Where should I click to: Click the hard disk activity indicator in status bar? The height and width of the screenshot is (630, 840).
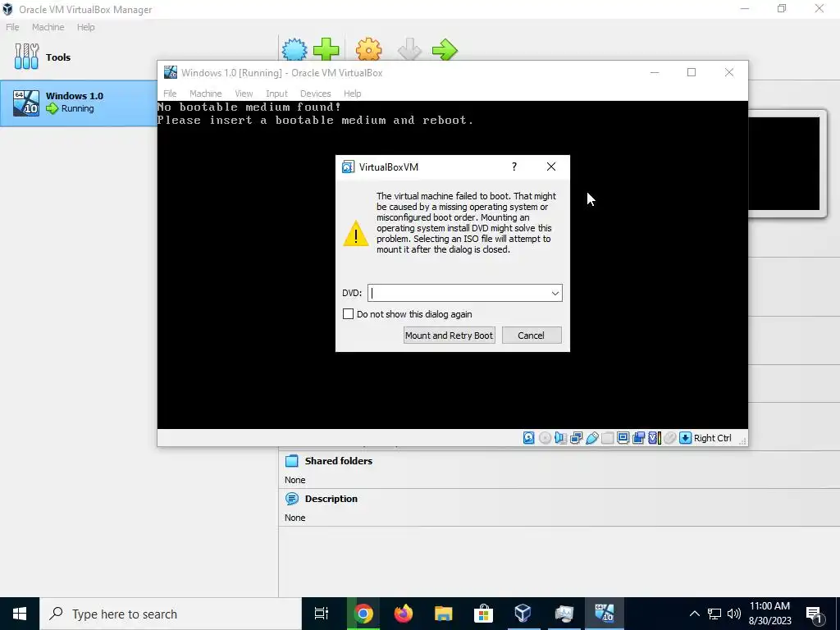point(529,438)
